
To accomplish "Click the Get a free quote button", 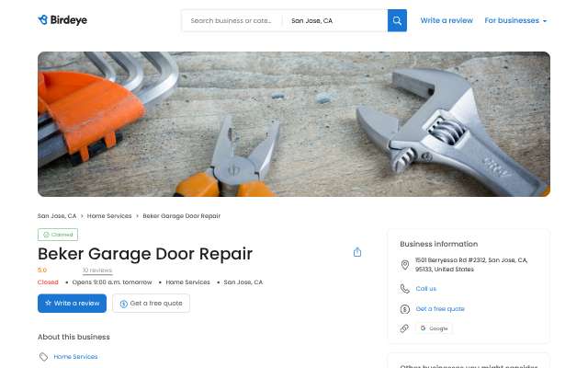I will pyautogui.click(x=151, y=303).
